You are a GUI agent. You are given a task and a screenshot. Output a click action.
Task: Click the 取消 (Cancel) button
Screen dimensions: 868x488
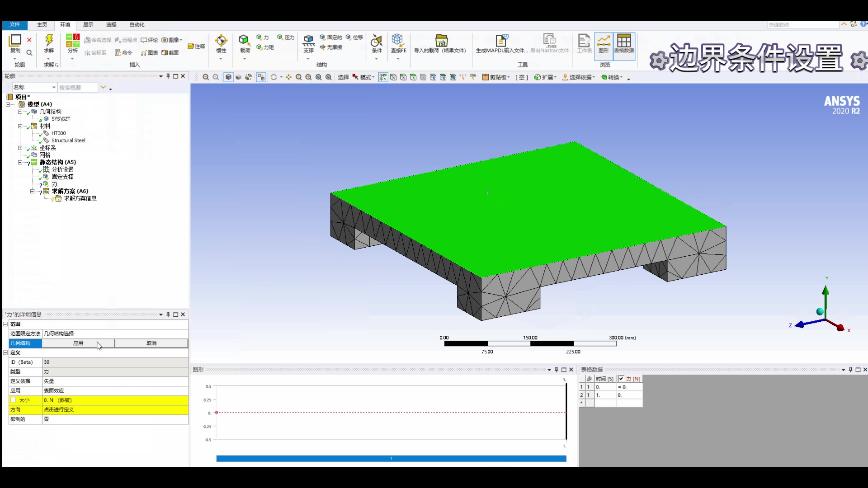[x=151, y=343]
